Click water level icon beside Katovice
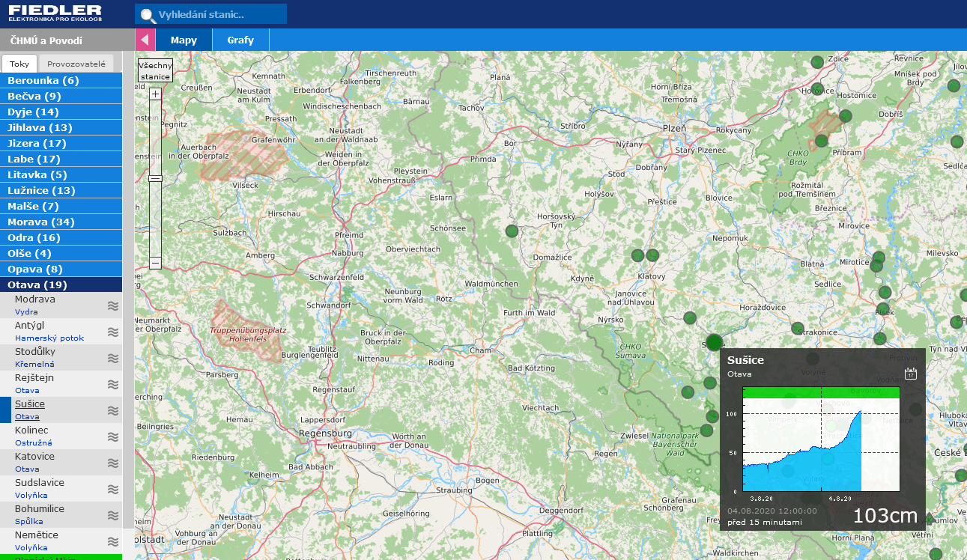 click(x=113, y=463)
